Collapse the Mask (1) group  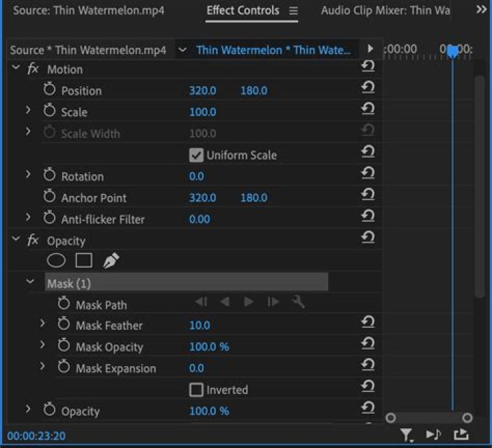30,281
